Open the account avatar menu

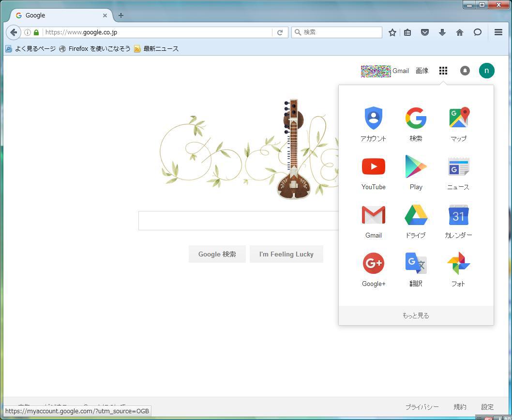[x=486, y=71]
